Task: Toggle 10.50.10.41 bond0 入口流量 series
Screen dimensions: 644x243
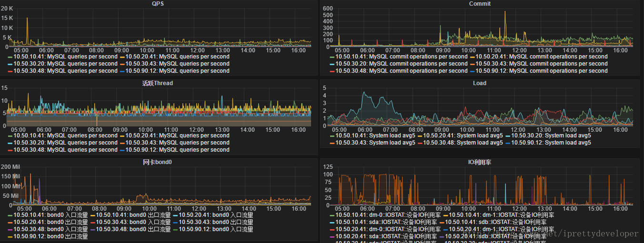Action: click(48, 214)
